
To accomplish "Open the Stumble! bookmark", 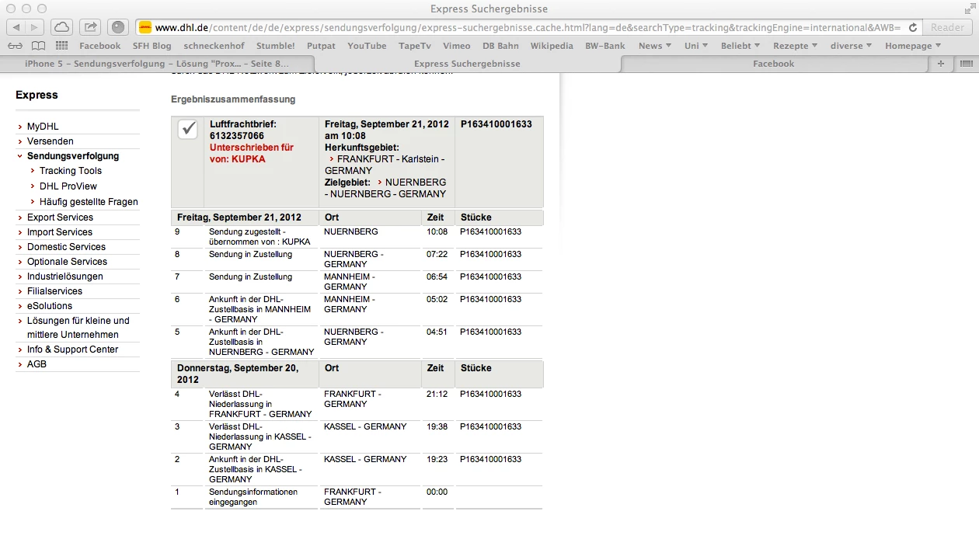I will click(275, 46).
